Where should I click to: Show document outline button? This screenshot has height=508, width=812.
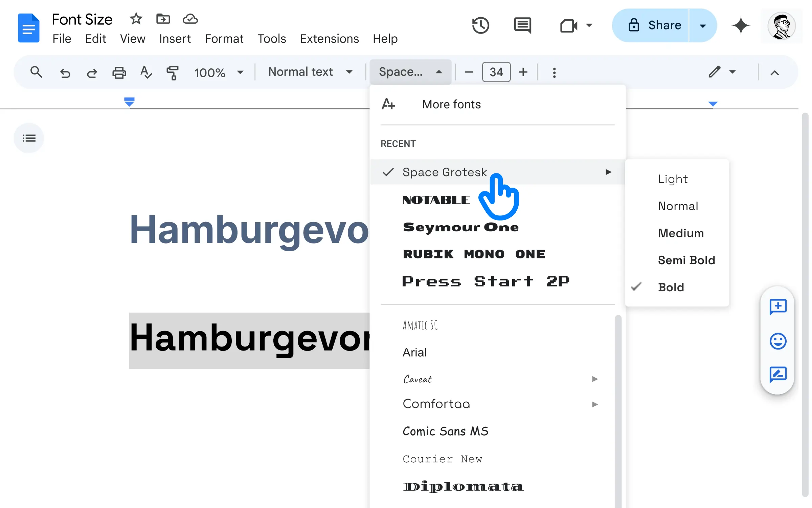click(x=29, y=138)
